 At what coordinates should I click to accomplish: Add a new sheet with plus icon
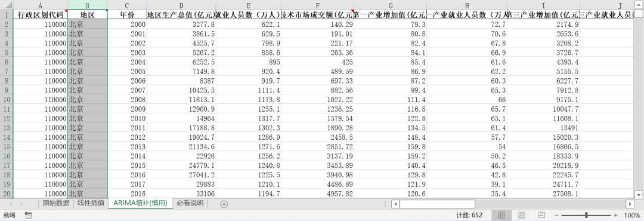coord(224,204)
